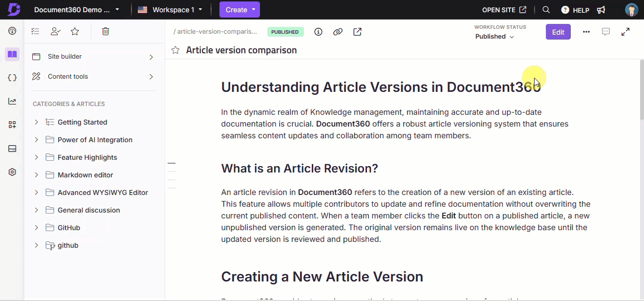Expand the Feature Highlights category

[36, 157]
